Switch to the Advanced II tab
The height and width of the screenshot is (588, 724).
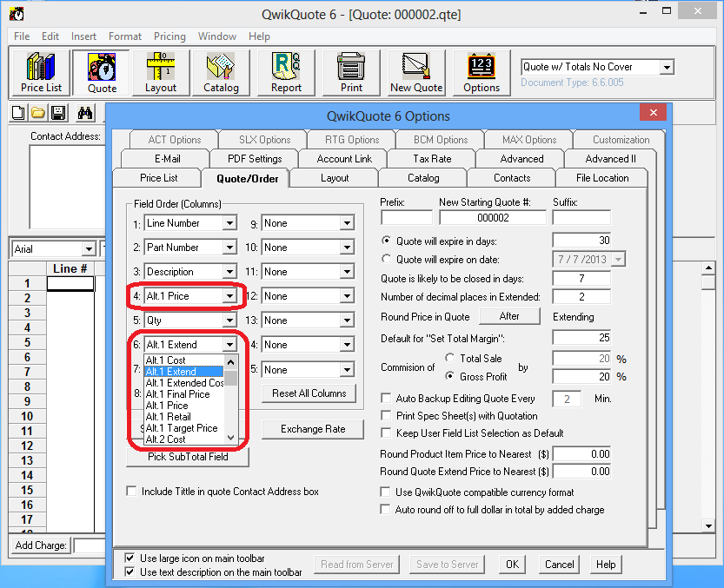point(610,159)
